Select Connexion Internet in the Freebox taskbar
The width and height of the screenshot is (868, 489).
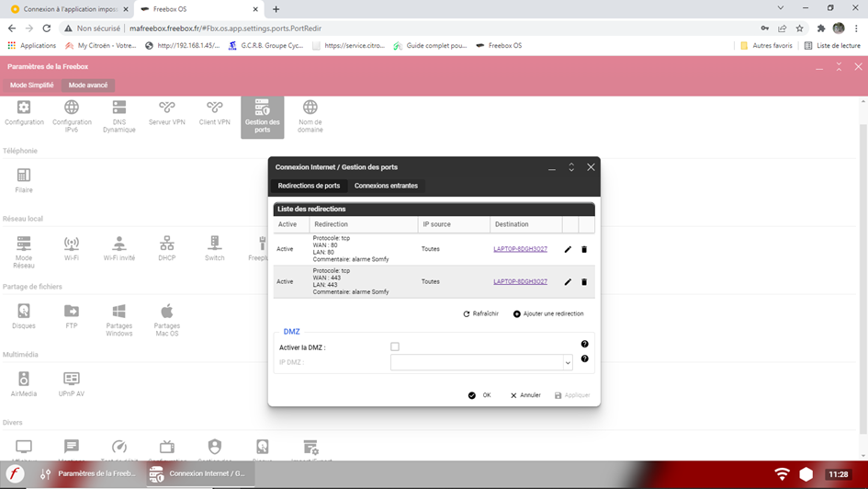pyautogui.click(x=200, y=474)
